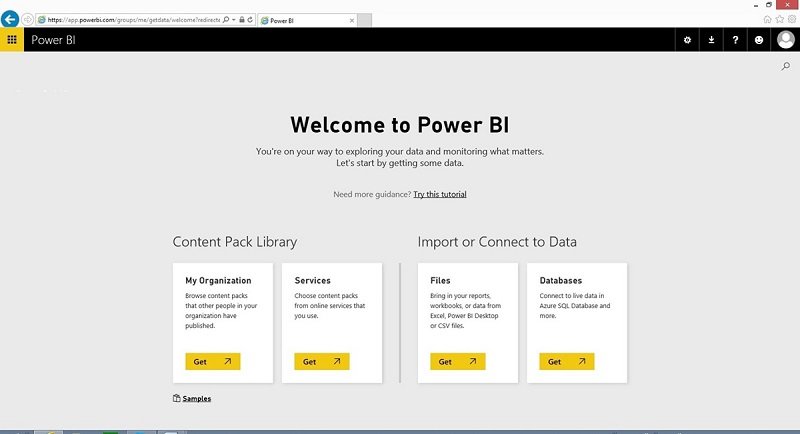
Task: Click Get under My Organization
Action: (x=213, y=362)
